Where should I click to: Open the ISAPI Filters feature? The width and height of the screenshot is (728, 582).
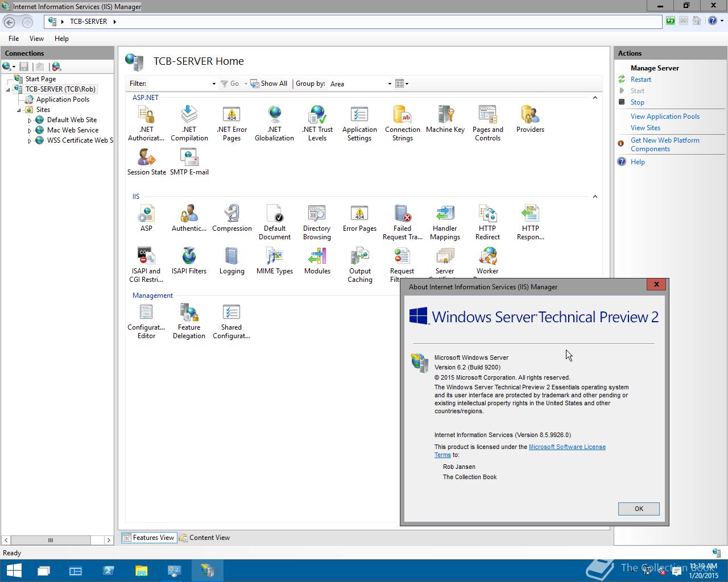tap(189, 261)
